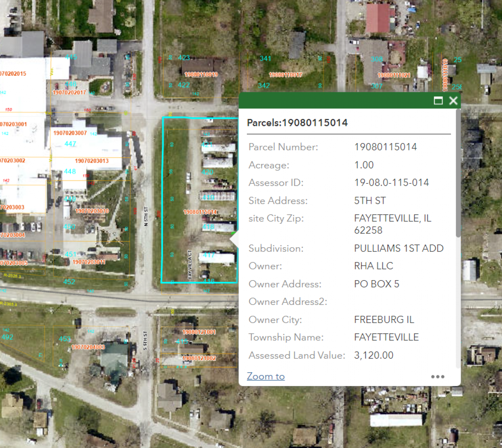
Task: Click the Zoom to link
Action: [266, 376]
